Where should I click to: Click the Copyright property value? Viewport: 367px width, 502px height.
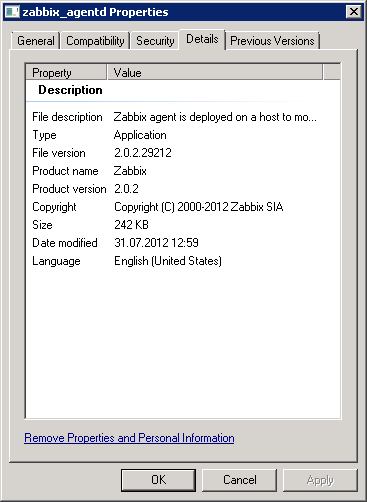(x=199, y=207)
